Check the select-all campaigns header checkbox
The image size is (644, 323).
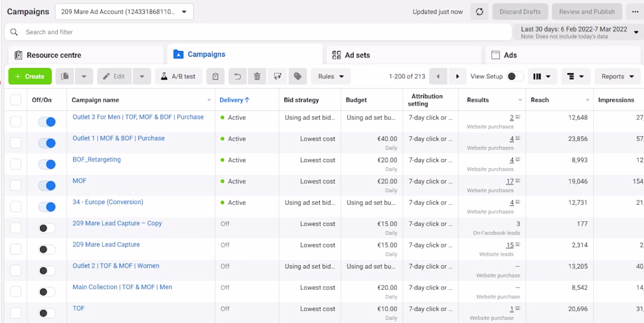tap(16, 99)
